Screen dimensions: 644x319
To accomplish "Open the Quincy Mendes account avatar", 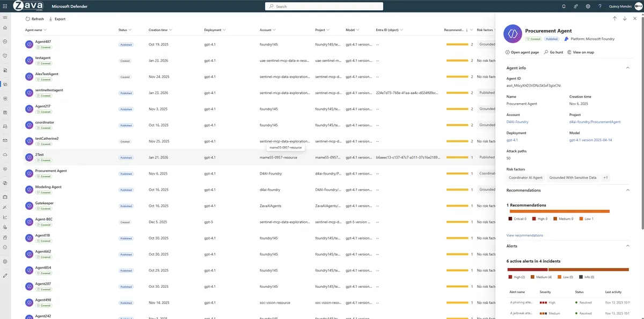I will click(638, 6).
